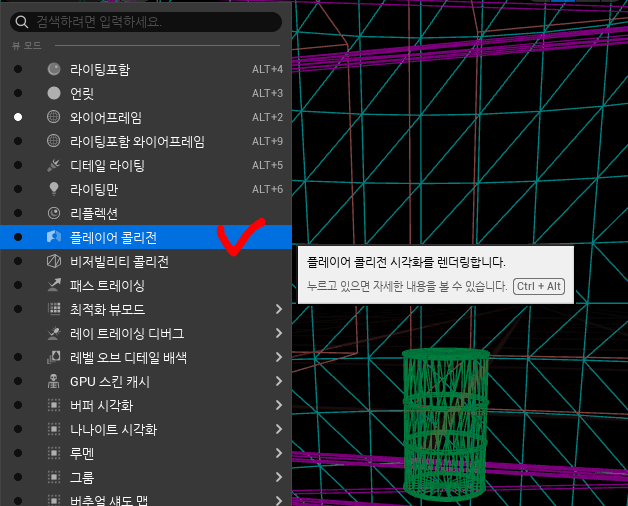Choose the 와이어프레임 view mode label
The width and height of the screenshot is (628, 506).
(106, 117)
